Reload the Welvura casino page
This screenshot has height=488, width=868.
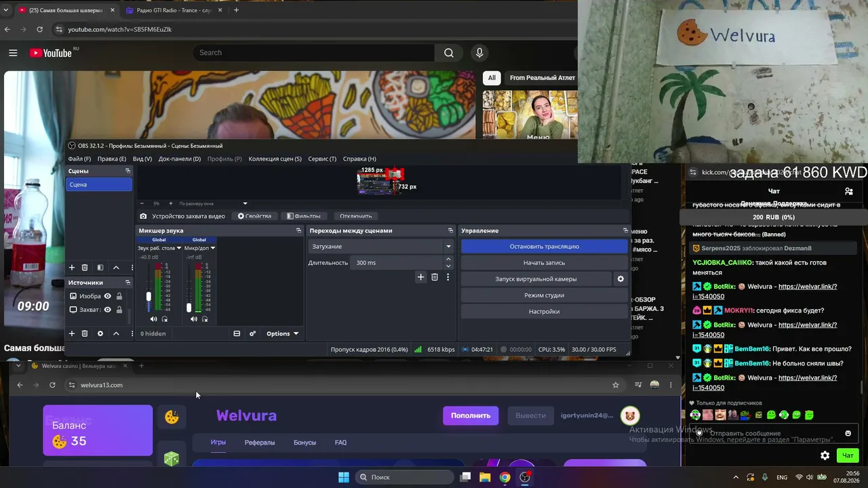(x=52, y=385)
